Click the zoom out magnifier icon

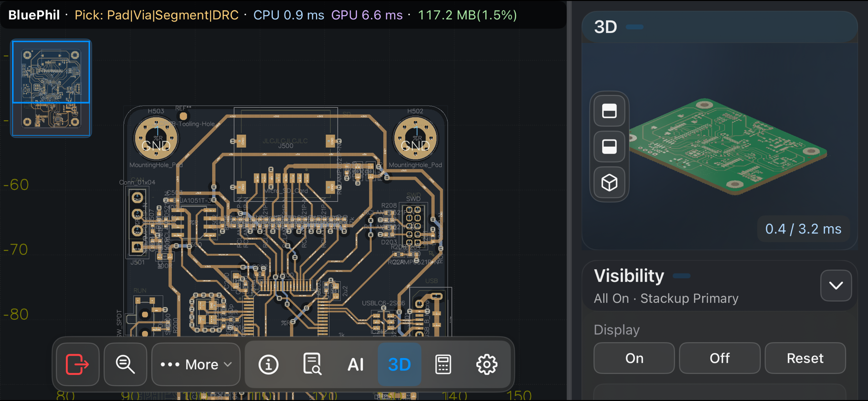(x=125, y=364)
